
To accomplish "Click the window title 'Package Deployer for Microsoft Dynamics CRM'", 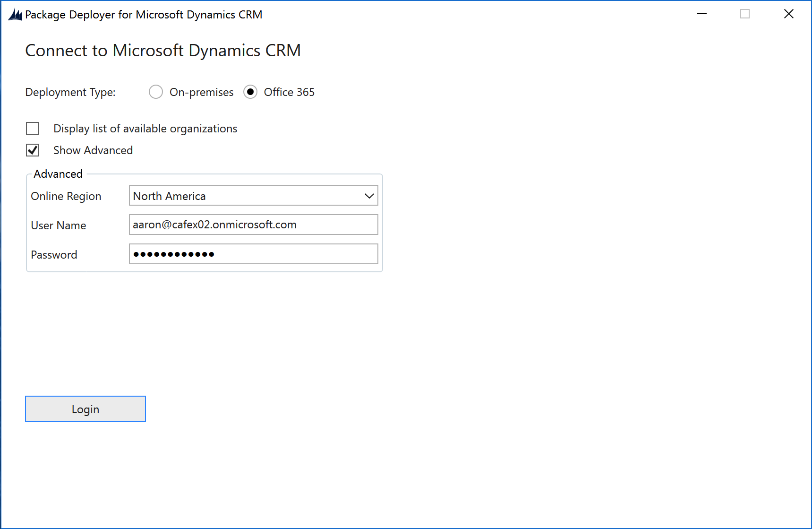I will tap(144, 15).
